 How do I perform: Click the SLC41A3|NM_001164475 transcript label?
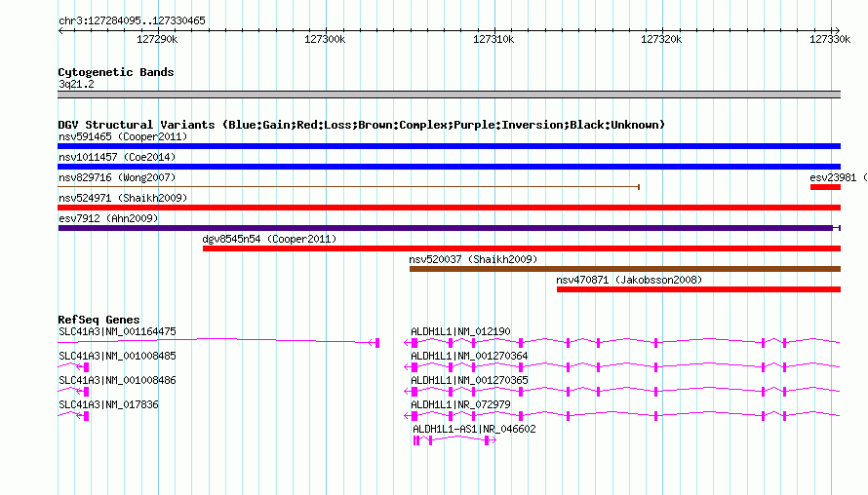pyautogui.click(x=117, y=332)
